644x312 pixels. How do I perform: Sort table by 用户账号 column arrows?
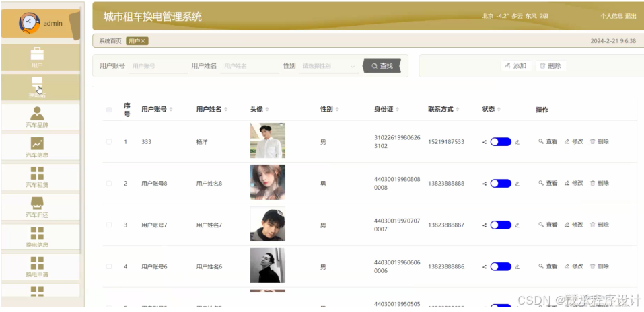click(171, 109)
